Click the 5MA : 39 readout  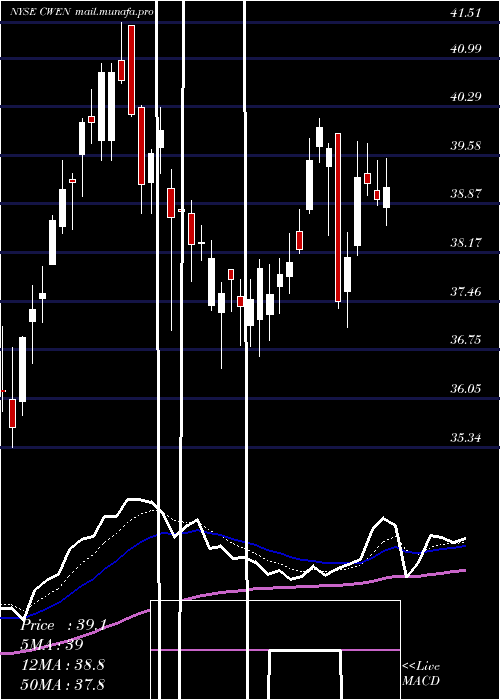point(53,645)
